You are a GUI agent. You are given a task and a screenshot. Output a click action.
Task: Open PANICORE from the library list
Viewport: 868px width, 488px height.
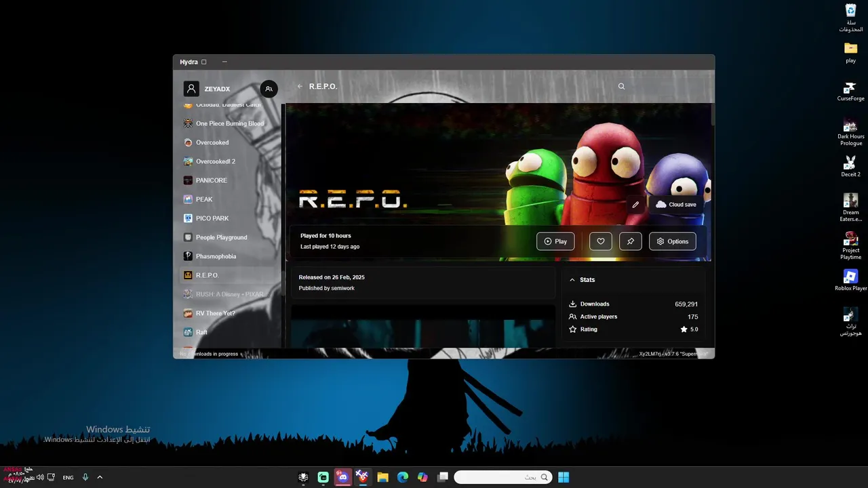click(227, 180)
